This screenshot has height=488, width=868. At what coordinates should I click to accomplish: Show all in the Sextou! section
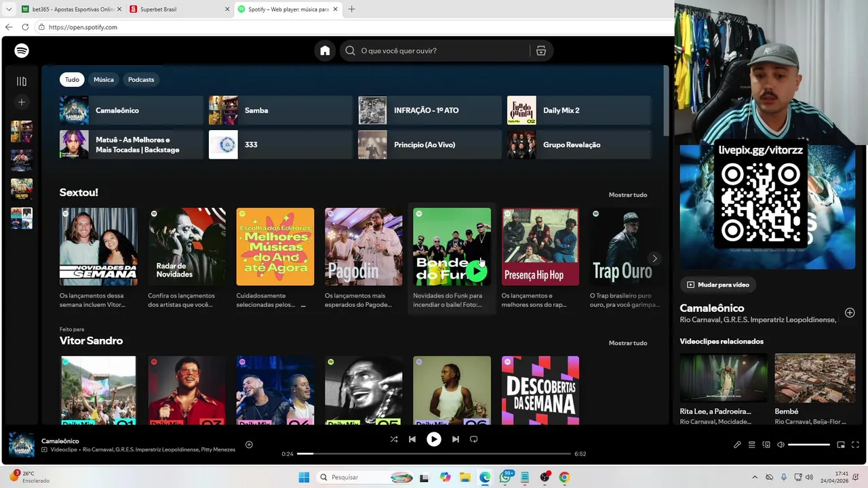click(628, 195)
